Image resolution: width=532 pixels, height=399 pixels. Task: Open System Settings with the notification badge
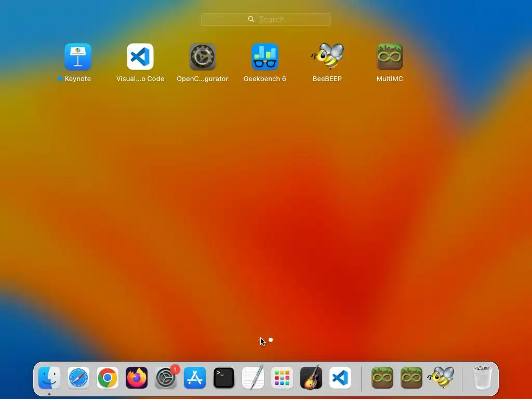(166, 378)
